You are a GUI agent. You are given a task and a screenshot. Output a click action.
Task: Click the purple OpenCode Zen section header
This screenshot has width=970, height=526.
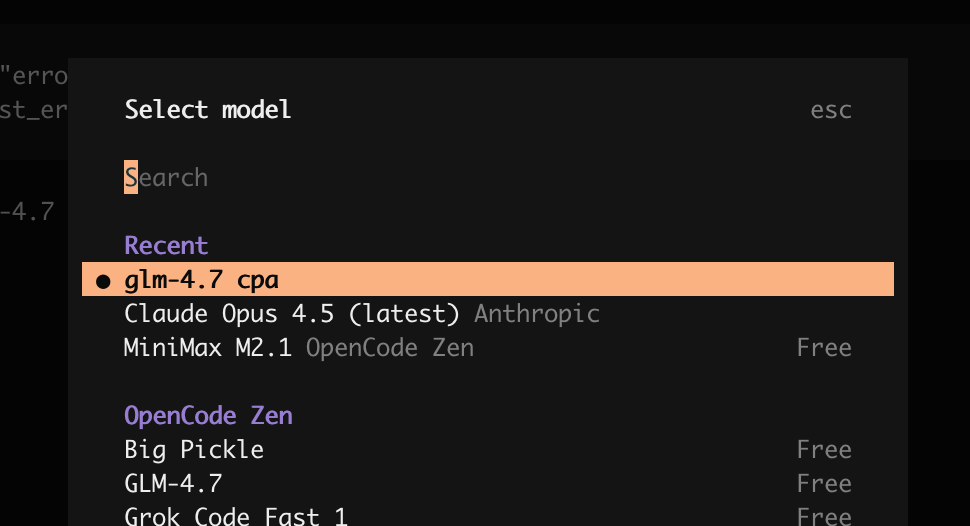(208, 416)
